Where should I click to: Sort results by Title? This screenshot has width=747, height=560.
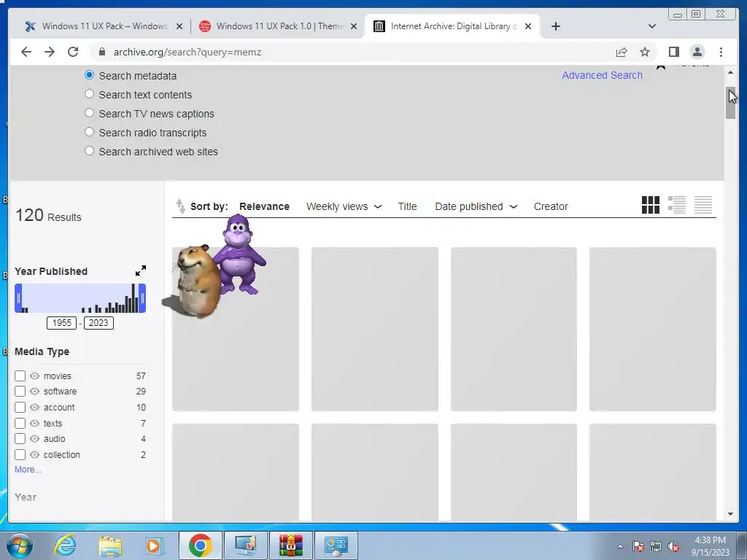407,206
